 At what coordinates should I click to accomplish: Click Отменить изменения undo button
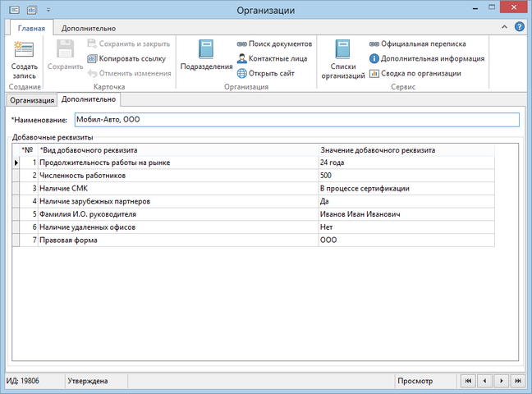click(129, 73)
